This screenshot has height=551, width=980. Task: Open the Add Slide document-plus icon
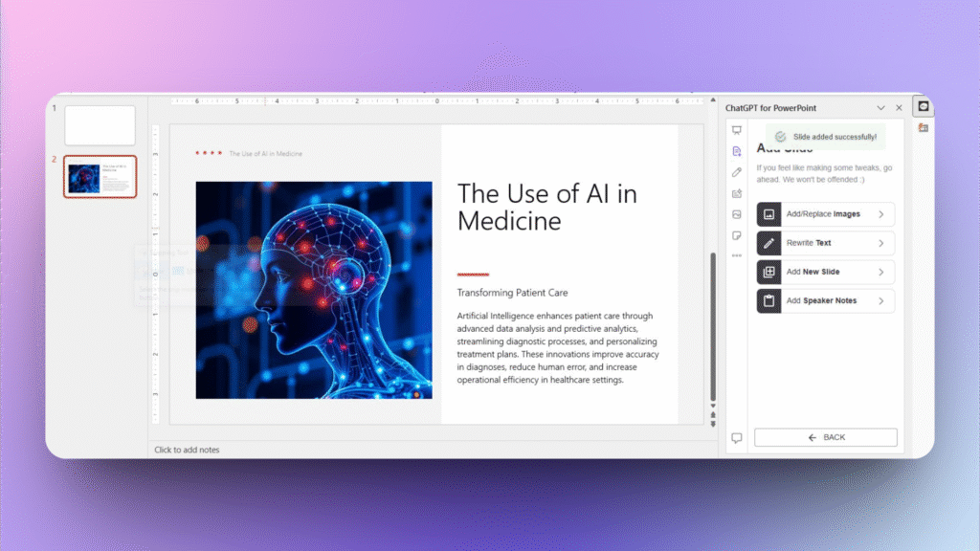[x=737, y=150]
